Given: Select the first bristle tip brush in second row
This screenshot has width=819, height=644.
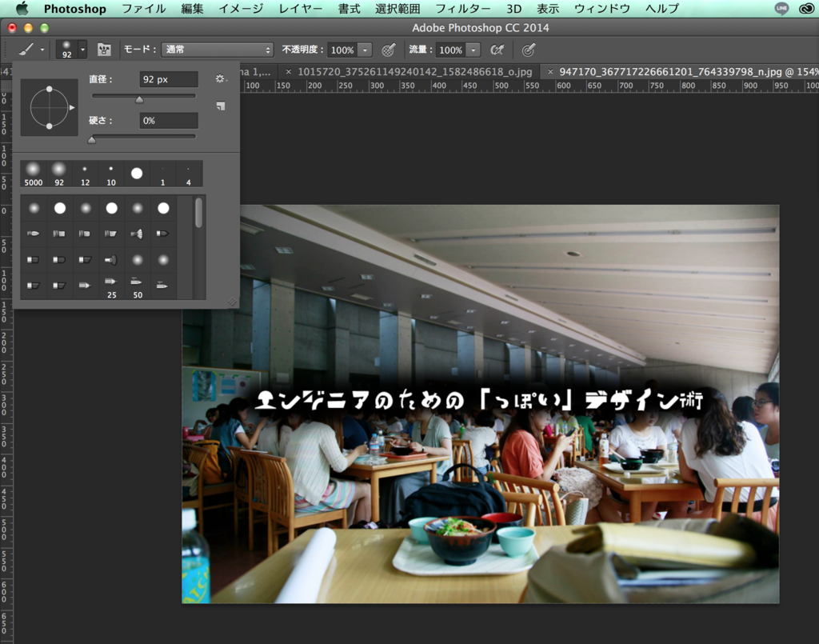Looking at the screenshot, I should (34, 234).
